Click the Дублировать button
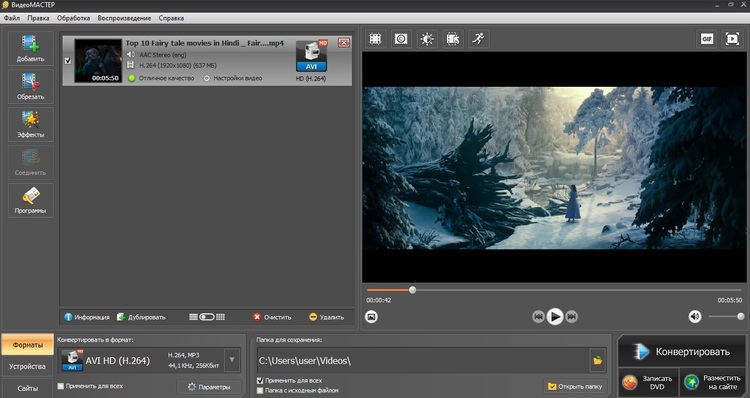This screenshot has width=750, height=398. point(141,317)
